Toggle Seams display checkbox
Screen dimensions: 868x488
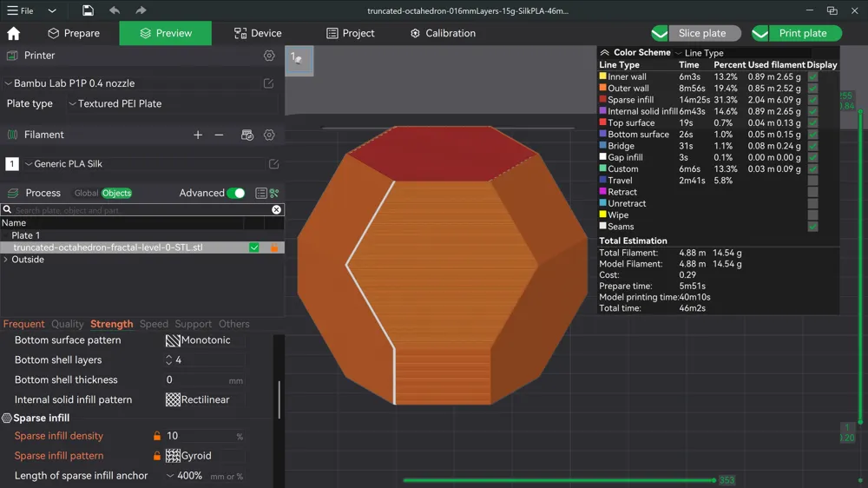812,227
